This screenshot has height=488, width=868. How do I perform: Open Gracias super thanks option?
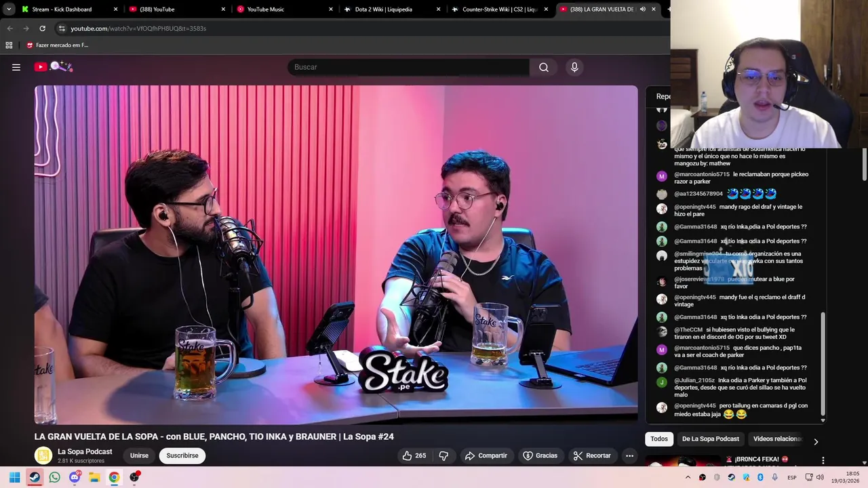tap(540, 455)
